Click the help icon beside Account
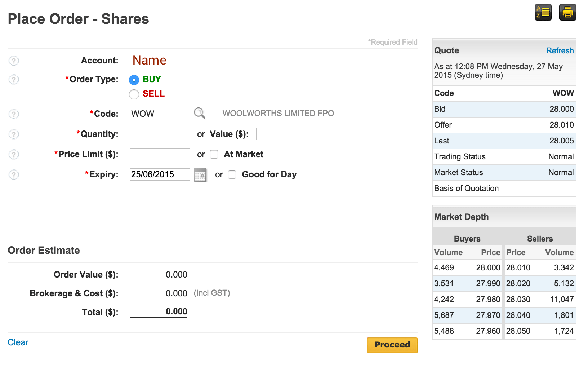Image resolution: width=588 pixels, height=372 pixels. pyautogui.click(x=14, y=61)
